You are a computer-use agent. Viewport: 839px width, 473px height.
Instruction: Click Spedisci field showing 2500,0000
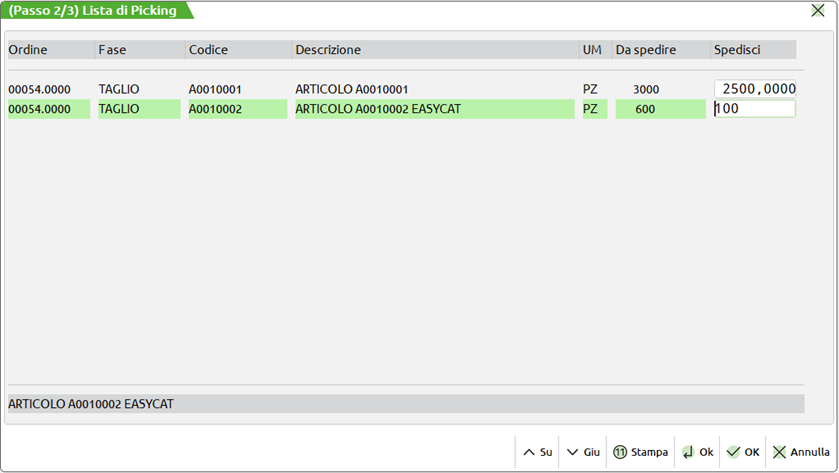point(755,89)
